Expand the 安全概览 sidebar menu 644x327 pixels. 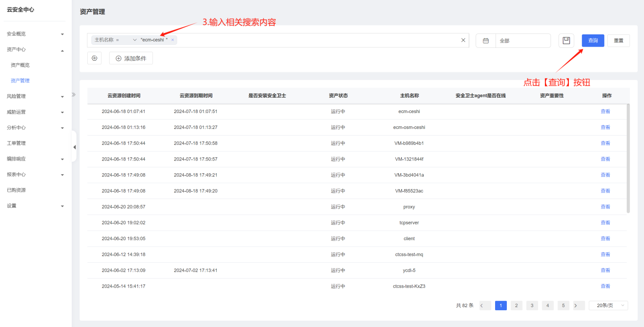pyautogui.click(x=35, y=34)
